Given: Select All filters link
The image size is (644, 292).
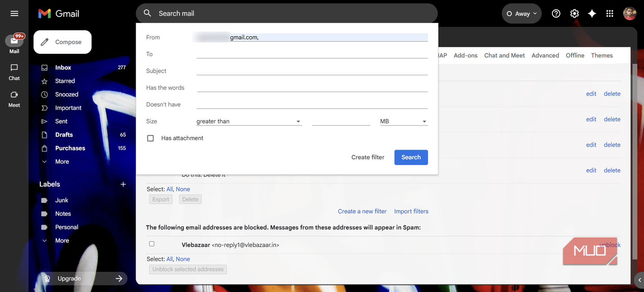Looking at the screenshot, I should (x=170, y=189).
